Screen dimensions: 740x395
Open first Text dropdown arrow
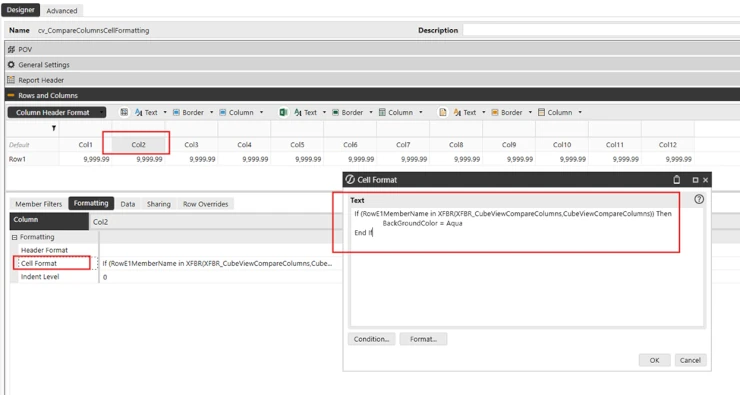pyautogui.click(x=165, y=112)
